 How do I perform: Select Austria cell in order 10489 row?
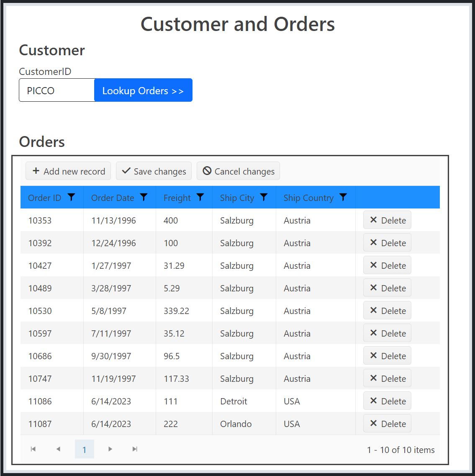316,288
